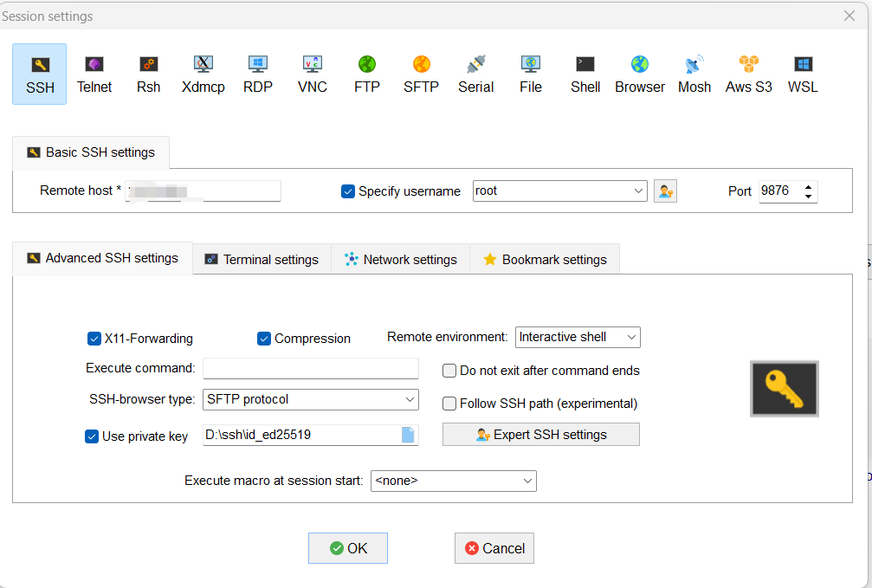Confirm settings with the OK button
This screenshot has height=588, width=872.
click(x=347, y=548)
